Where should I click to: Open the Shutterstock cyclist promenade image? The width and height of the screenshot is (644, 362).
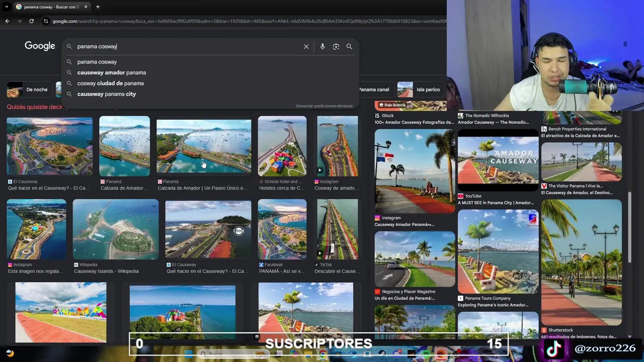click(582, 262)
